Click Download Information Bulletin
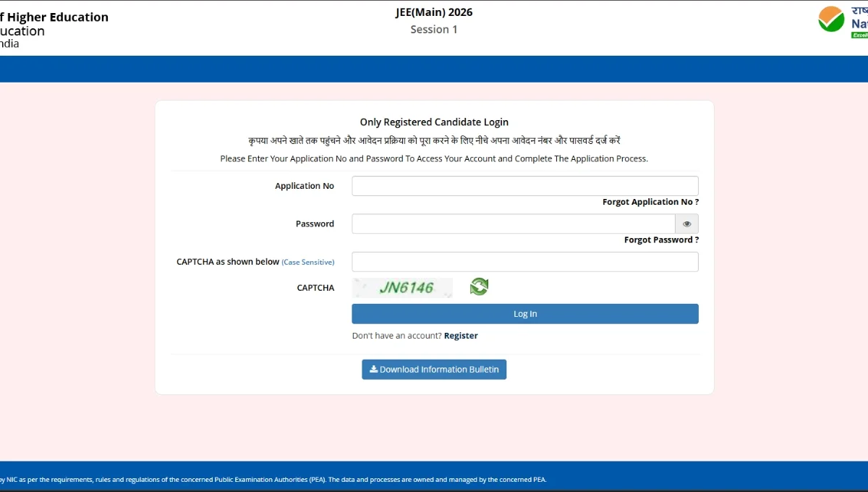 click(x=434, y=369)
